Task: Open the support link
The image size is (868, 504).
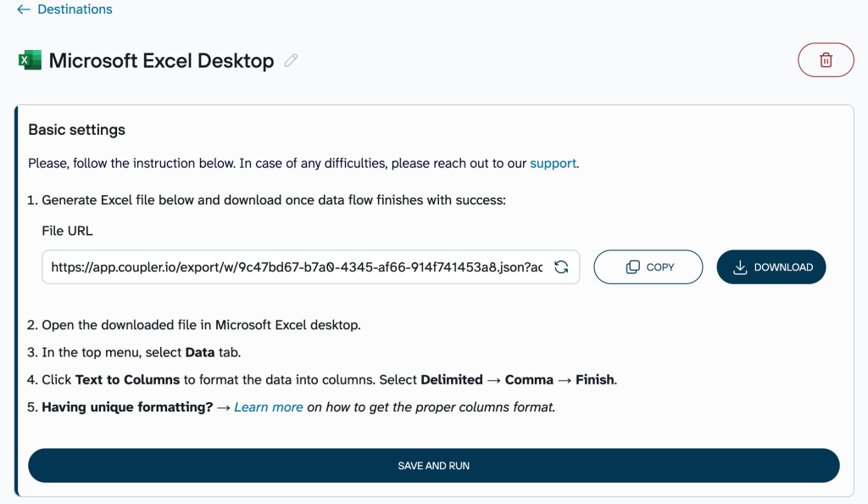Action: pyautogui.click(x=553, y=163)
